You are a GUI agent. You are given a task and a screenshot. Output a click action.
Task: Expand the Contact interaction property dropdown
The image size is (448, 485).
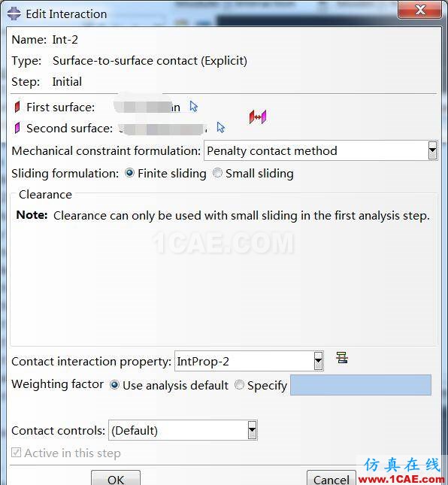tap(249, 361)
